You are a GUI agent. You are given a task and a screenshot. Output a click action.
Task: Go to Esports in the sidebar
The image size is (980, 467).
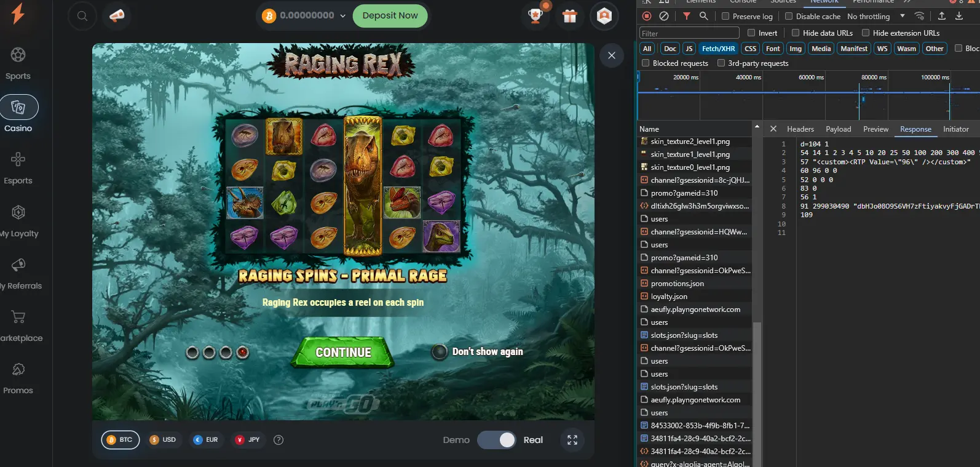[x=18, y=168]
